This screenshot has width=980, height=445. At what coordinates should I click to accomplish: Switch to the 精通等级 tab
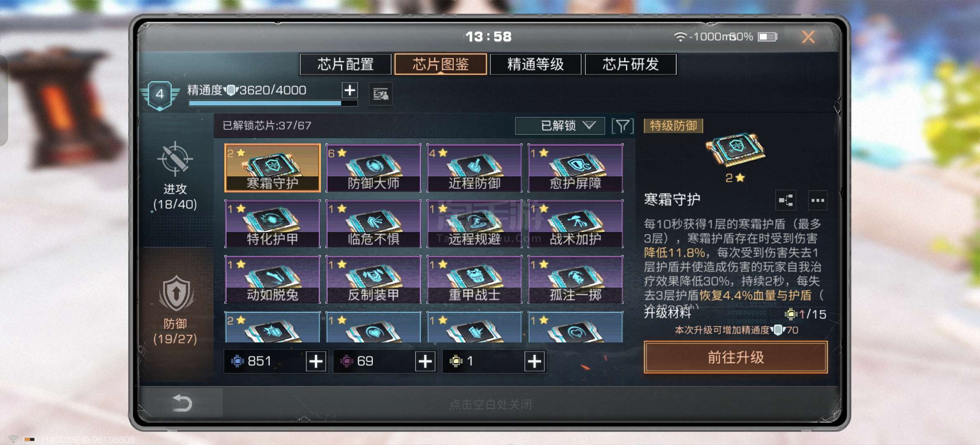point(535,64)
